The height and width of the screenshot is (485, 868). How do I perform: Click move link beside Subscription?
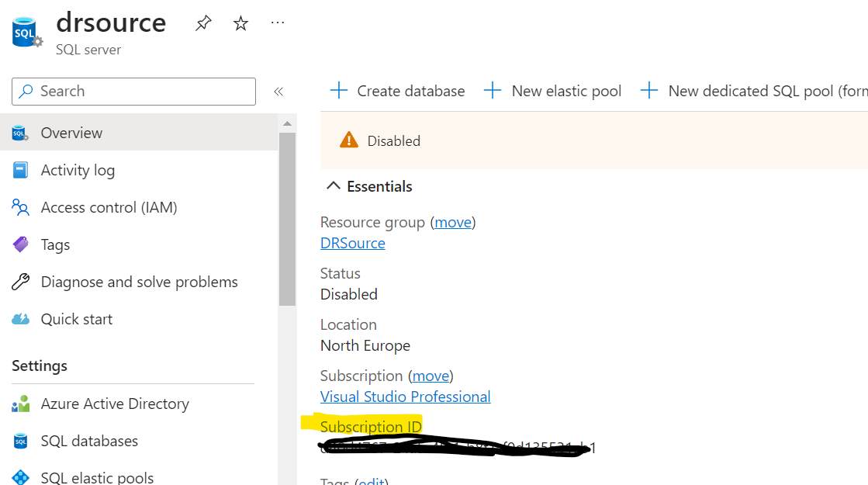(x=431, y=376)
